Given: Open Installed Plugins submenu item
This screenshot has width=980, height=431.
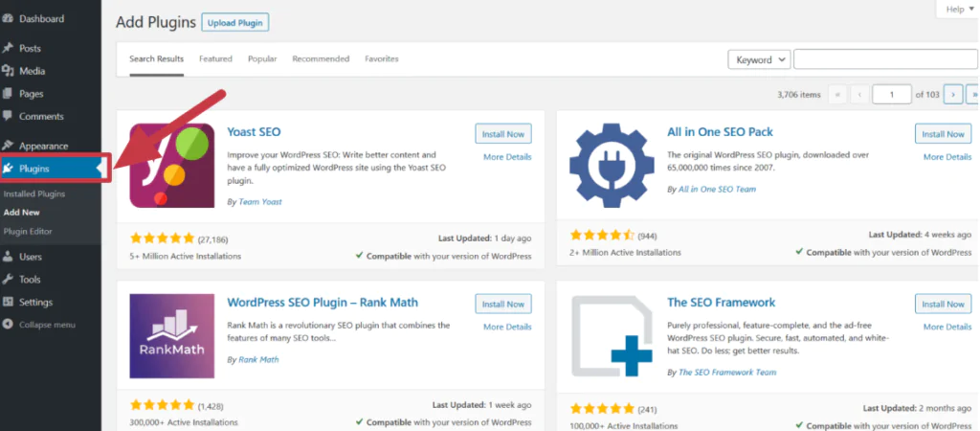Looking at the screenshot, I should click(x=34, y=194).
